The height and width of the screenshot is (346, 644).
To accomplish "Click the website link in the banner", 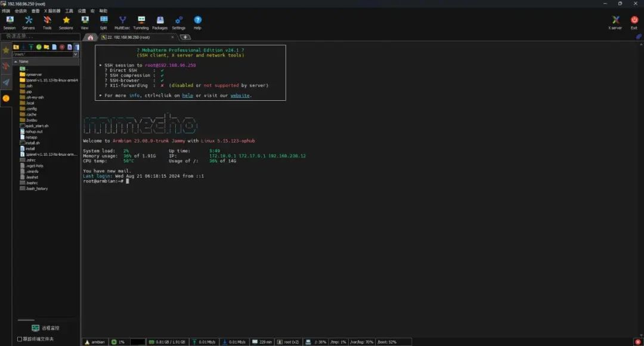I will [x=240, y=95].
